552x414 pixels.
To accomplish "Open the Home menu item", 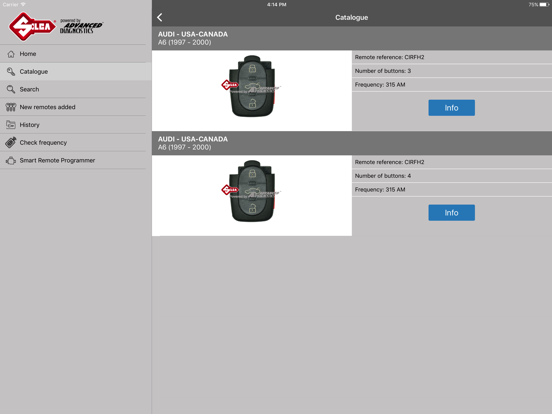I will coord(73,54).
